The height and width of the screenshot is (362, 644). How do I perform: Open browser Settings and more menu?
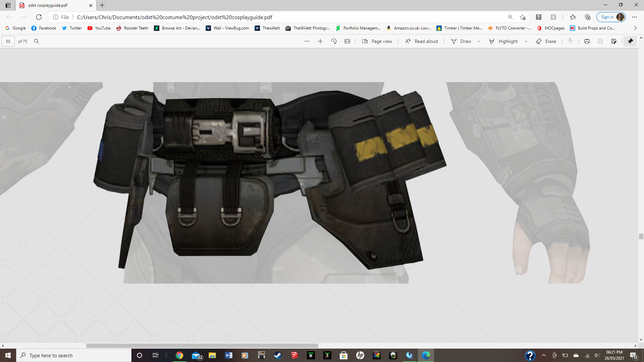pos(634,17)
